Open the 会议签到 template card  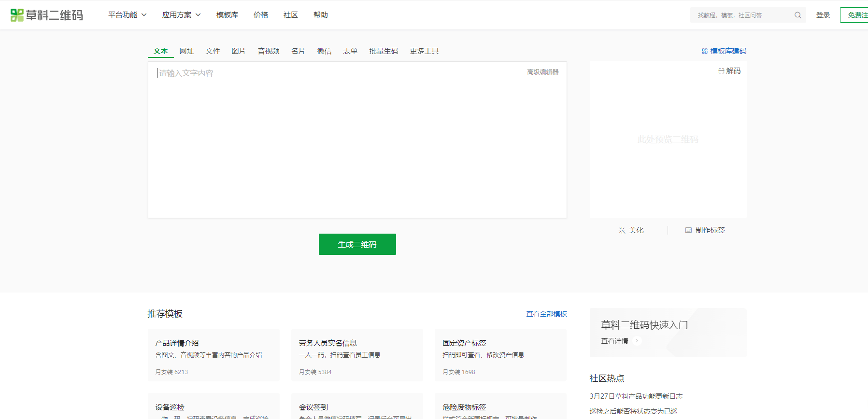[357, 406]
